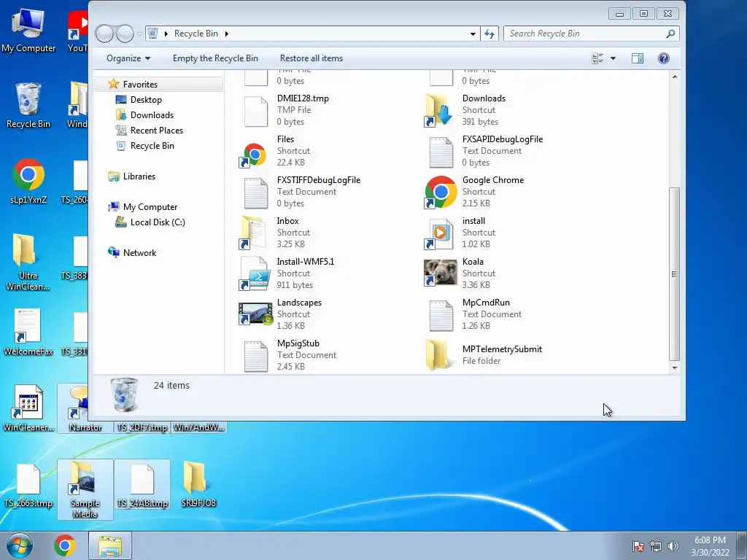747x560 pixels.
Task: Select the sLp1YxnZ Chrome desktop icon
Action: (28, 181)
